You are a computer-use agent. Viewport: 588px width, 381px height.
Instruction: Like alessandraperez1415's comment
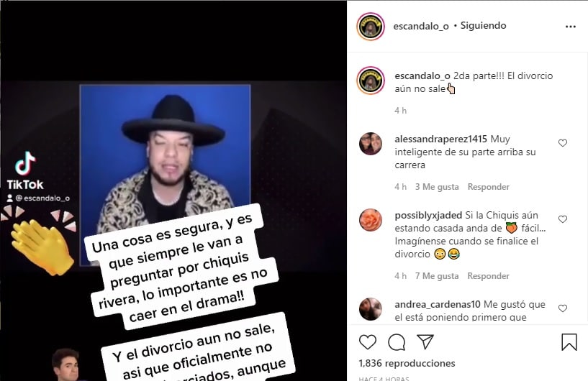click(563, 143)
